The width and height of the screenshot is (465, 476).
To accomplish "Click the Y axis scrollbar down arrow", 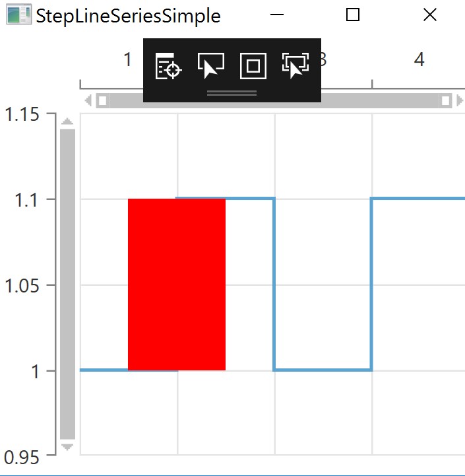I will click(x=67, y=447).
